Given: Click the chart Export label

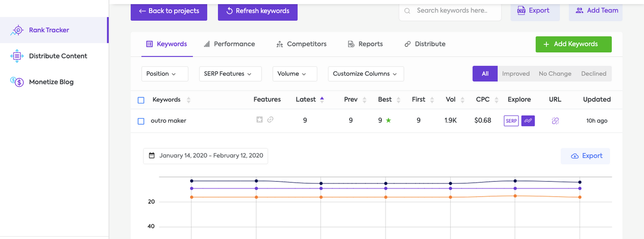Looking at the screenshot, I should (592, 156).
